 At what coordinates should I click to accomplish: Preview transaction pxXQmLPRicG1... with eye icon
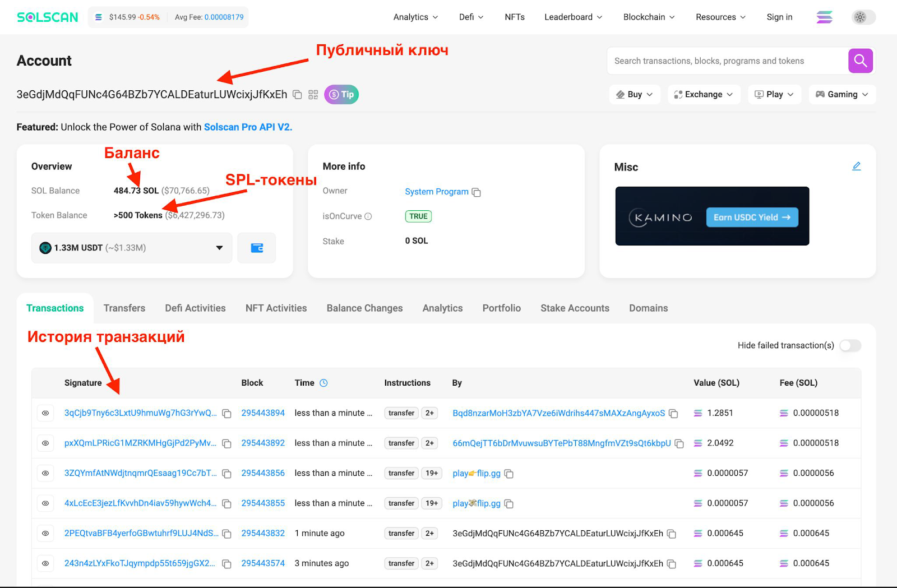(x=45, y=443)
